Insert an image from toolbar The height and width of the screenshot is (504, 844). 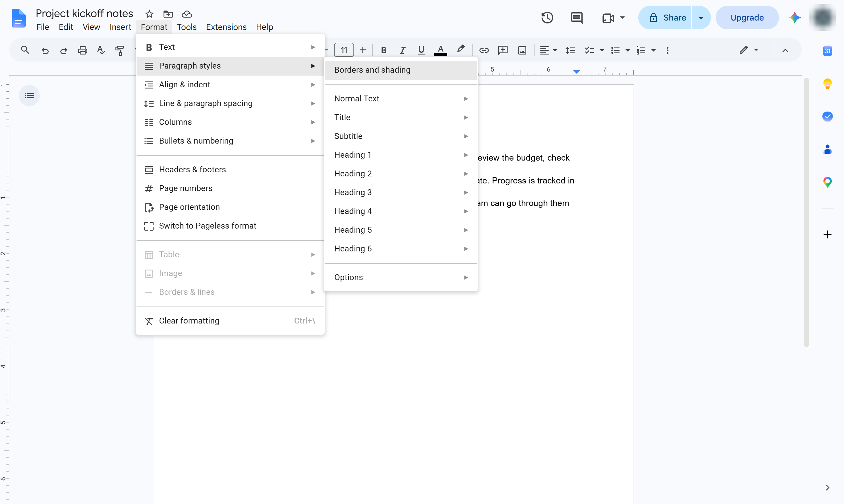pos(522,50)
